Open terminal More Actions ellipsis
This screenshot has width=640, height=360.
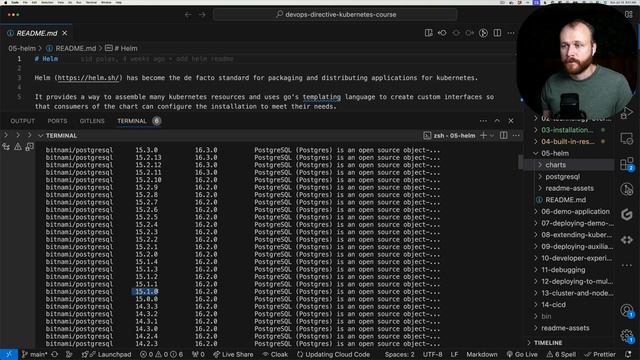click(516, 136)
